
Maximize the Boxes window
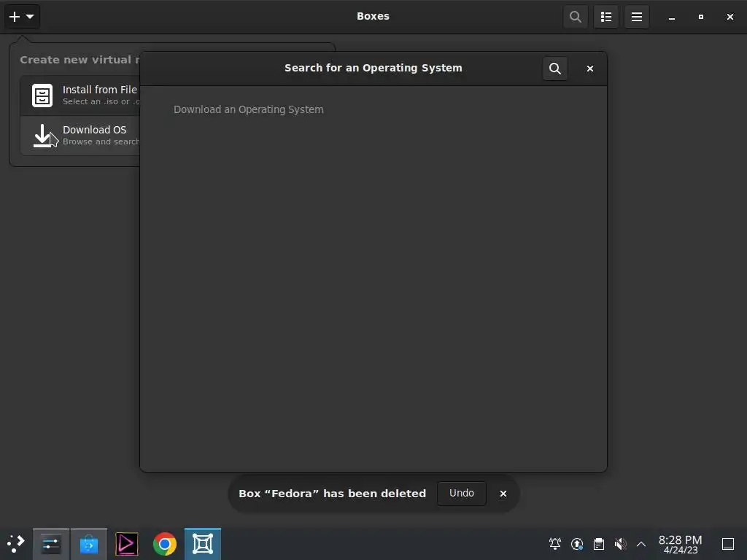(701, 17)
